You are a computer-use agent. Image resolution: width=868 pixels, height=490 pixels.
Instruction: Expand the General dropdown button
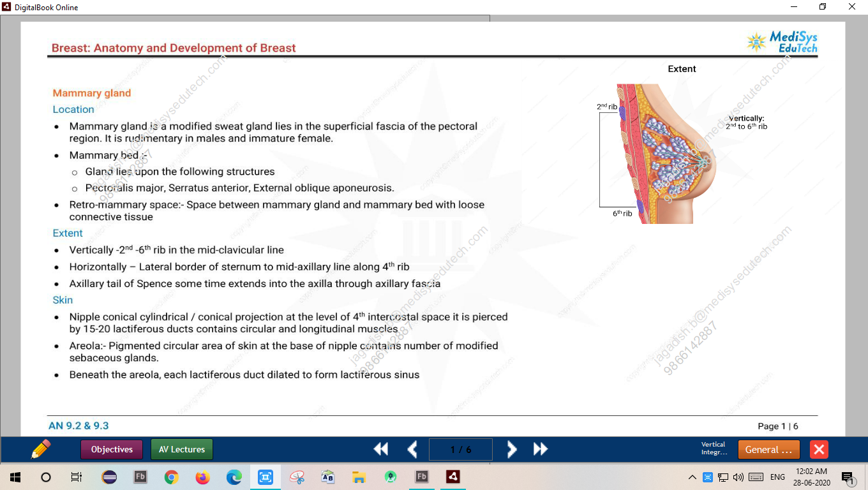tap(768, 449)
